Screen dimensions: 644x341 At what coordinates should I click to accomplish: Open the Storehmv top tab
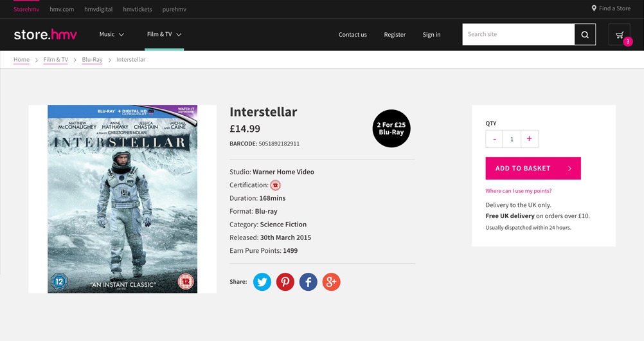[x=26, y=9]
